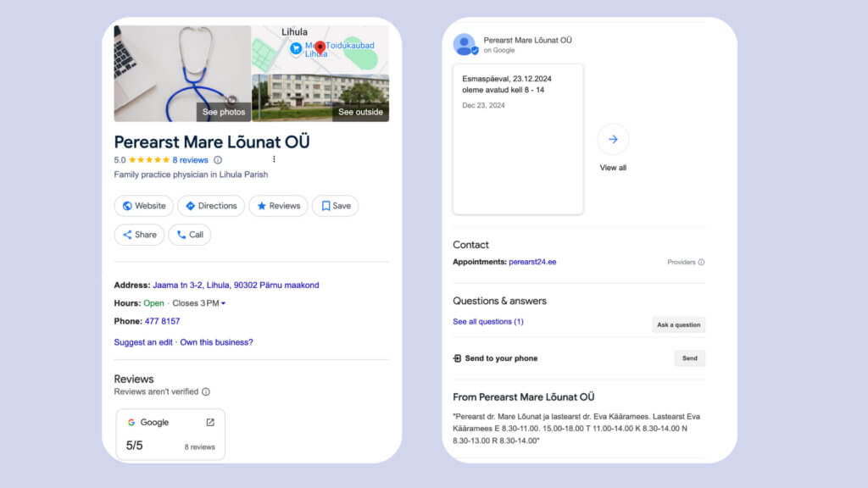Open the Google reviews external link icon
Image resolution: width=868 pixels, height=488 pixels.
click(x=210, y=422)
